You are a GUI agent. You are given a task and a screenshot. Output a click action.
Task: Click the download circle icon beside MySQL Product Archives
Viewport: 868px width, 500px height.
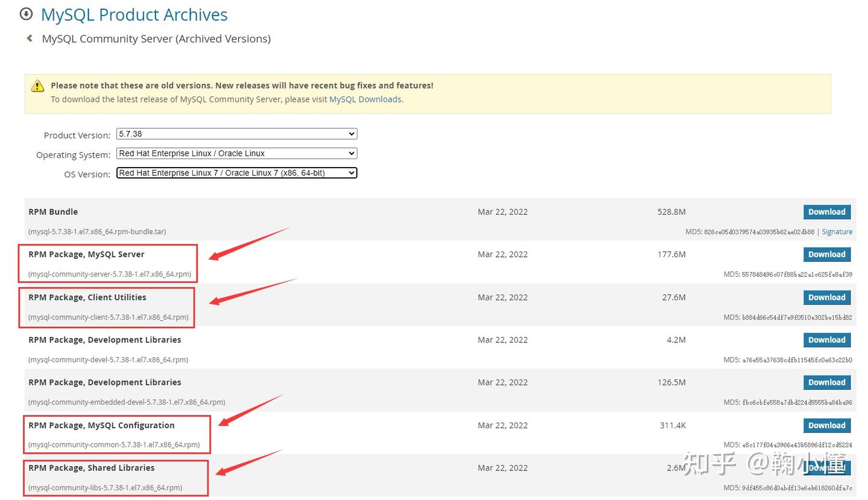26,14
